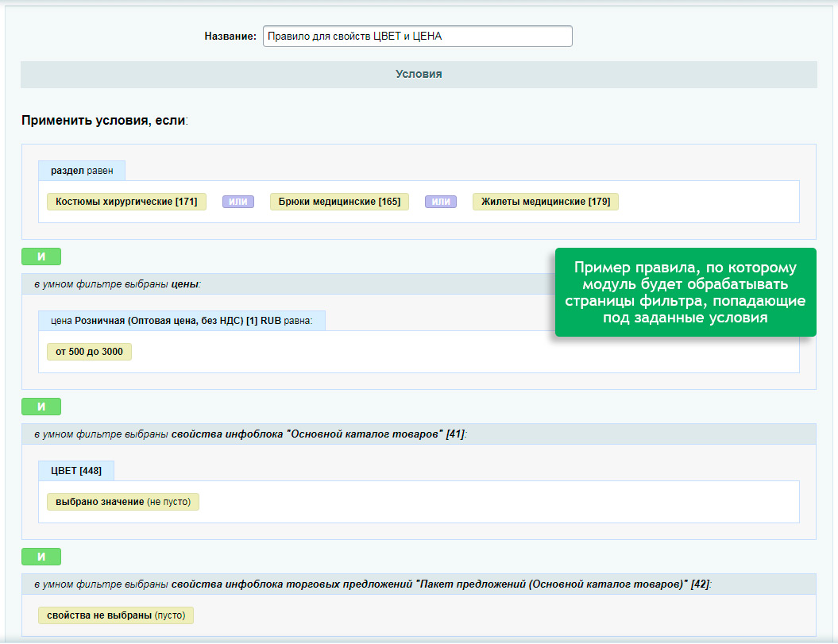Click 'Основной каталог товаров' properties block header
This screenshot has height=644, width=838.
coord(249,434)
